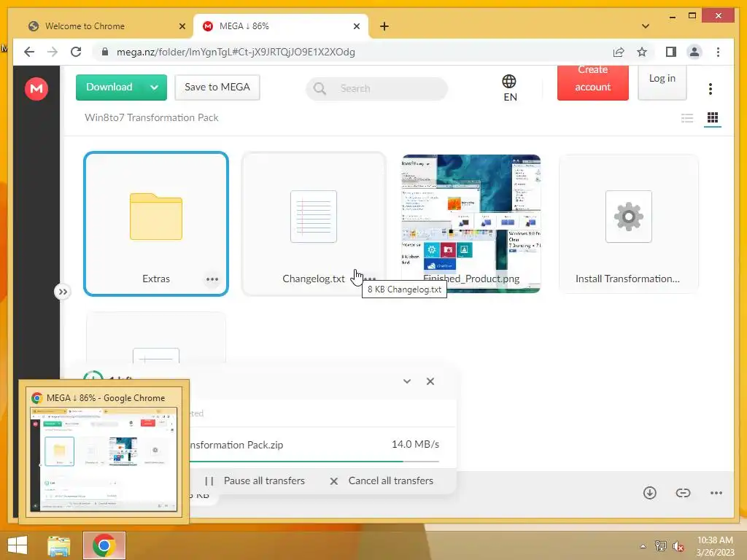Open the taskbar clock showing 10:38 AM
Viewport: 747px width, 560px height.
pyautogui.click(x=715, y=546)
